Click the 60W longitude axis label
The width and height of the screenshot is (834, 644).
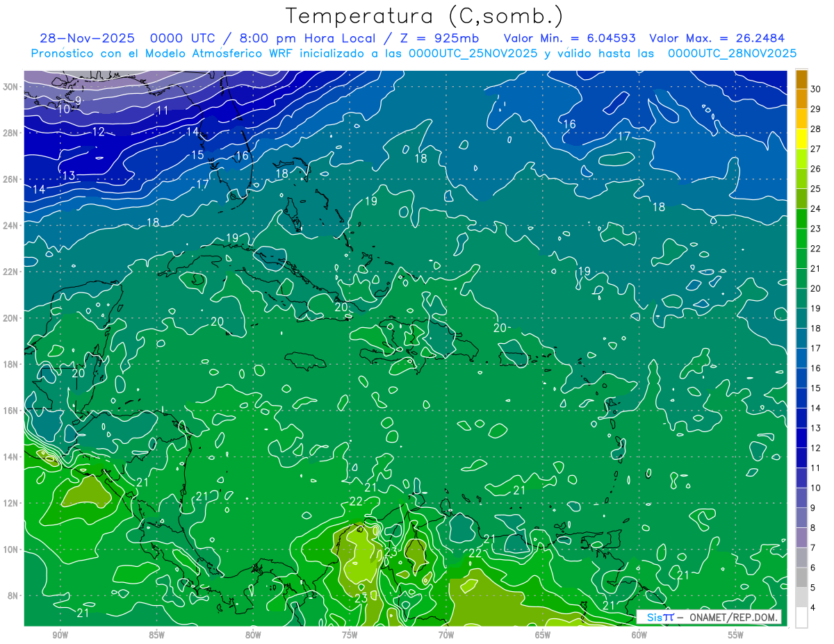(x=639, y=635)
